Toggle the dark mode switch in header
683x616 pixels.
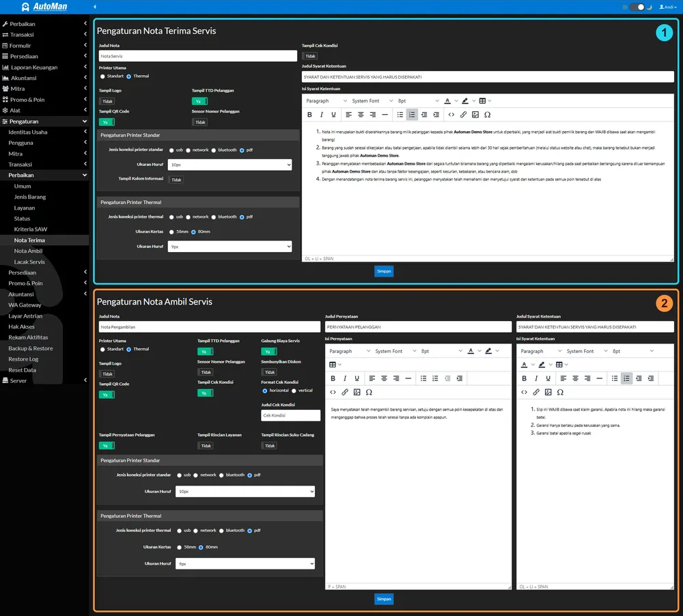point(637,7)
